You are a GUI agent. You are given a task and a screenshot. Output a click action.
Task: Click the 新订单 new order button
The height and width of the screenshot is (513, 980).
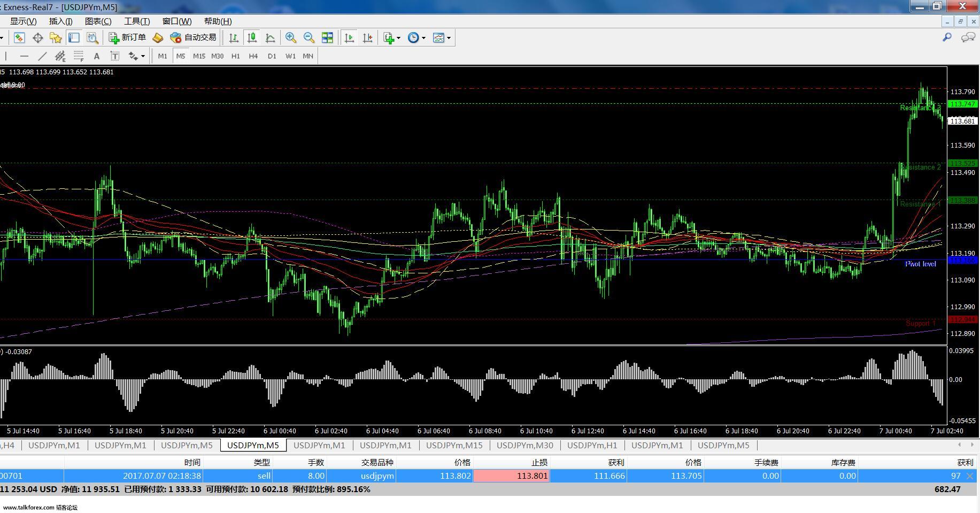coord(127,37)
